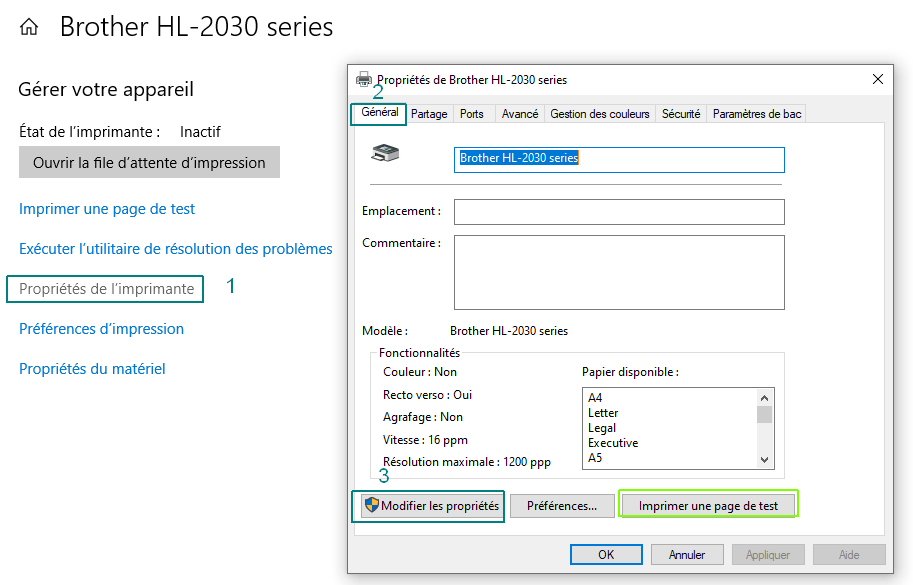Open the Paramètres de bac tab

757,114
